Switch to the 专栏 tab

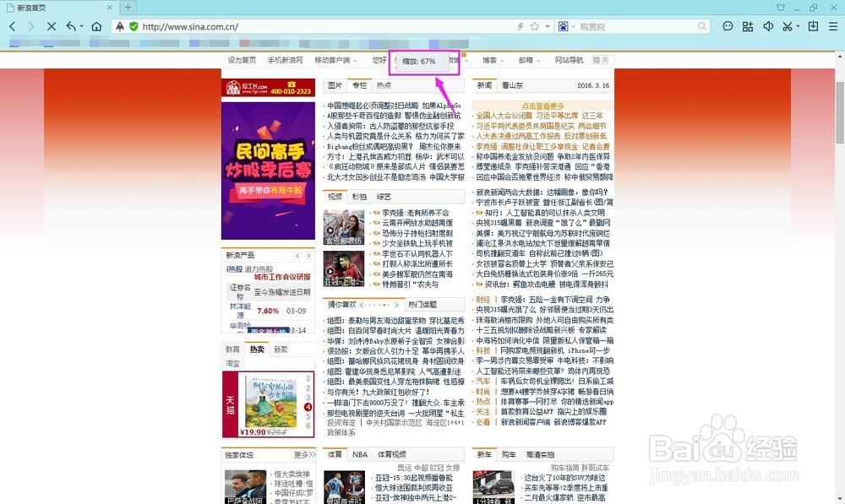[360, 84]
